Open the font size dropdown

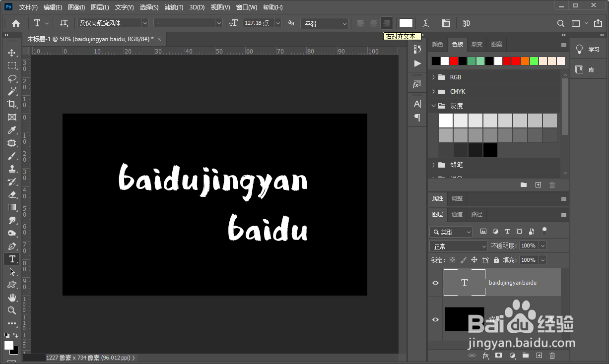point(277,23)
